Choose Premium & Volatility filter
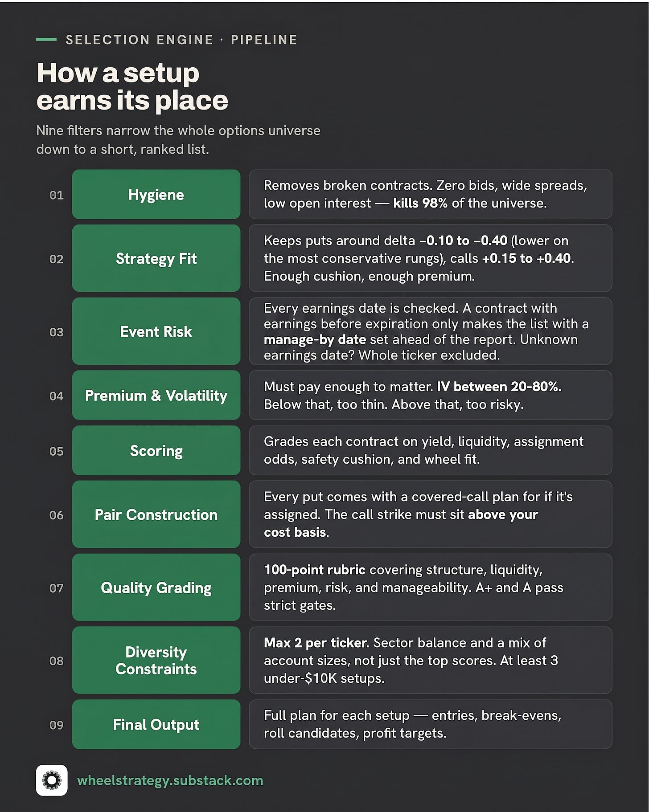Screen dimensions: 649x812 point(156,395)
